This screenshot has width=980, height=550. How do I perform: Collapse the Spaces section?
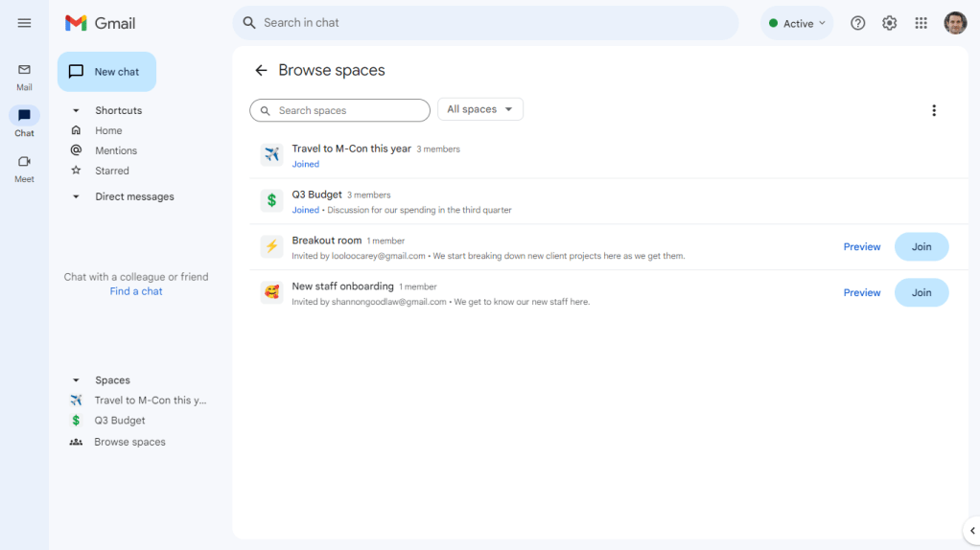coord(76,380)
